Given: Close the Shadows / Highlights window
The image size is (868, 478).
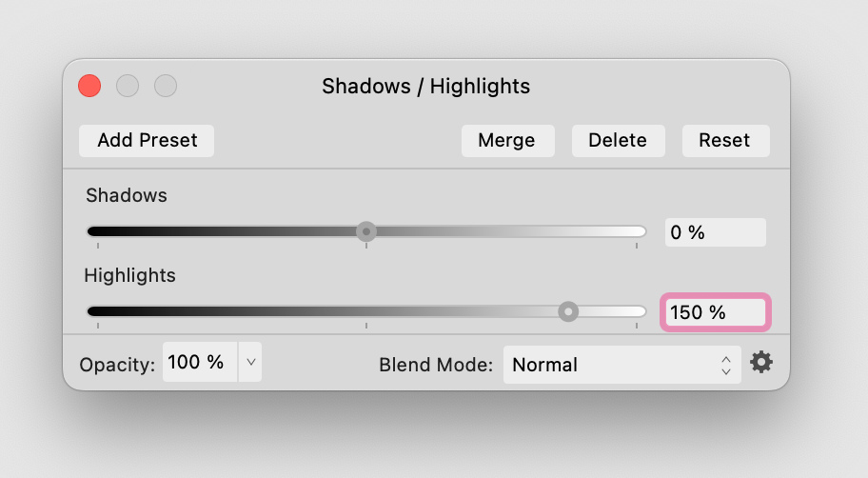Looking at the screenshot, I should click(x=89, y=86).
